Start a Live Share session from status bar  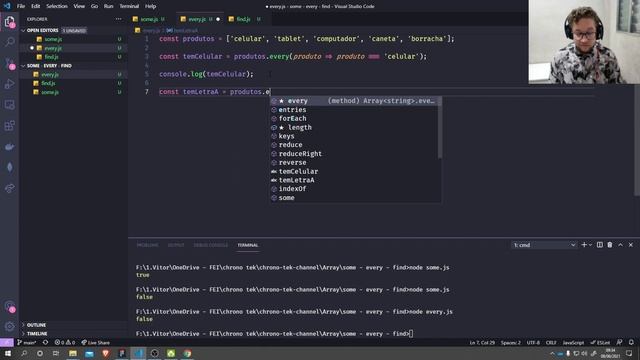[x=96, y=342]
